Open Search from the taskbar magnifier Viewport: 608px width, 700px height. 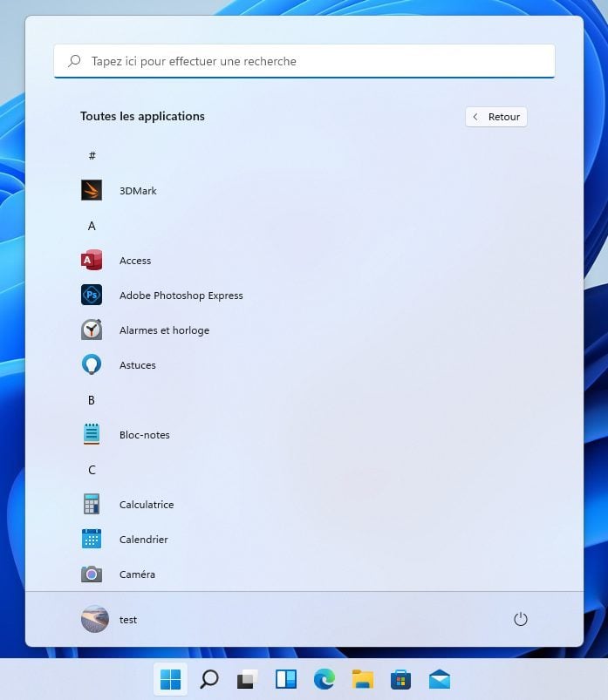click(209, 679)
